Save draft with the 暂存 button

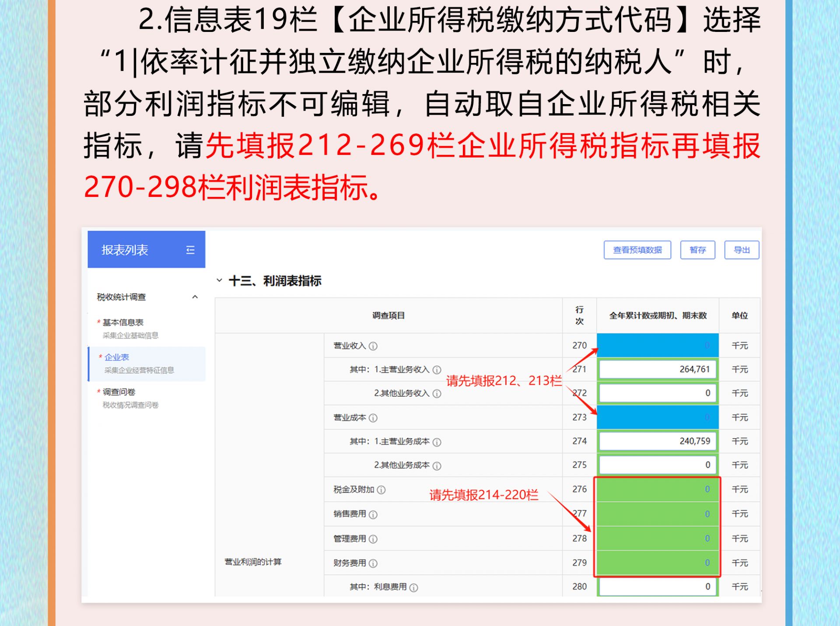697,250
